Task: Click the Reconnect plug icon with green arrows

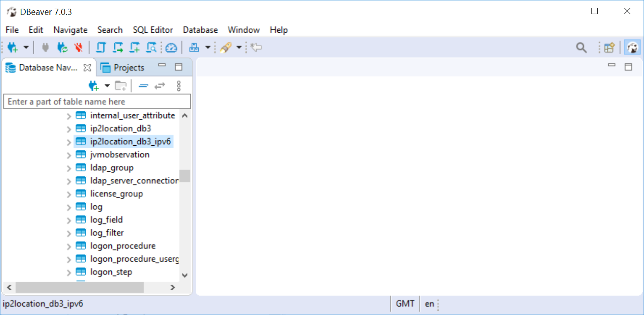Action: 62,48
